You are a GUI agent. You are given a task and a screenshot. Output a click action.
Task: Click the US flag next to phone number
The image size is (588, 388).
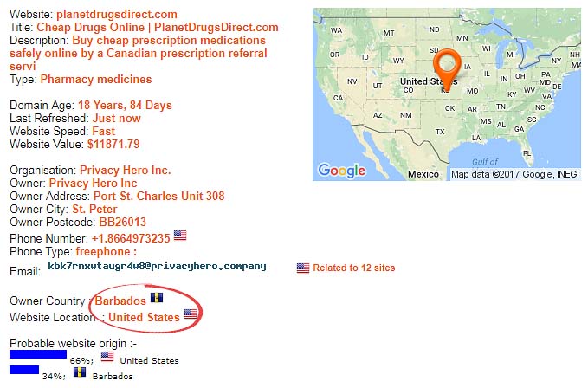point(180,236)
